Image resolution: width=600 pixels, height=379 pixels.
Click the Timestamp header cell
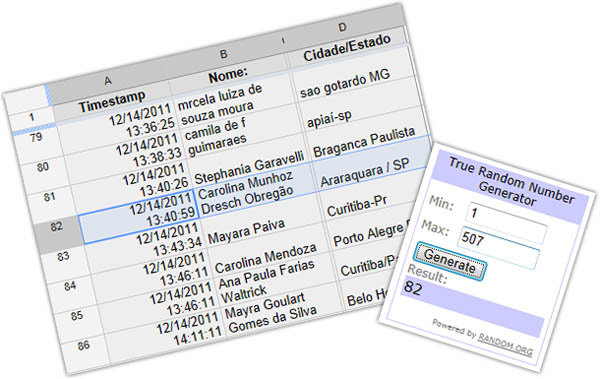click(112, 100)
